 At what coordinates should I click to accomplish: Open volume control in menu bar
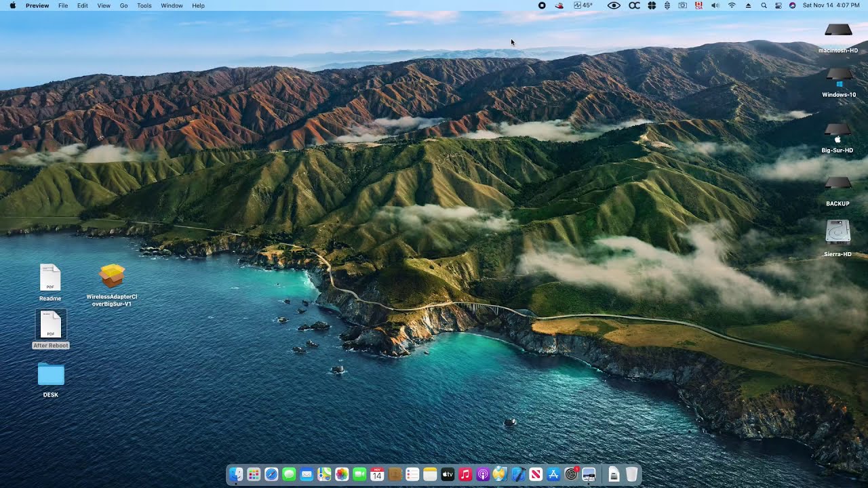(x=715, y=5)
